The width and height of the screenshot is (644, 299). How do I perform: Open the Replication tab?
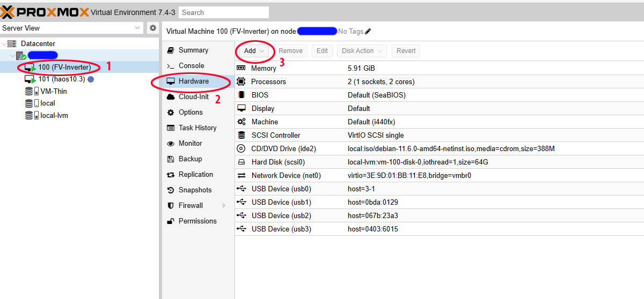point(197,175)
